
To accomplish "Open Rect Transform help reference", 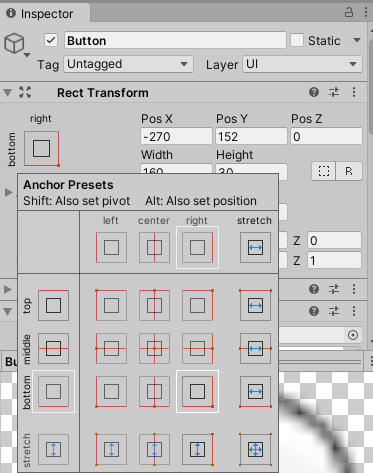I will [314, 92].
